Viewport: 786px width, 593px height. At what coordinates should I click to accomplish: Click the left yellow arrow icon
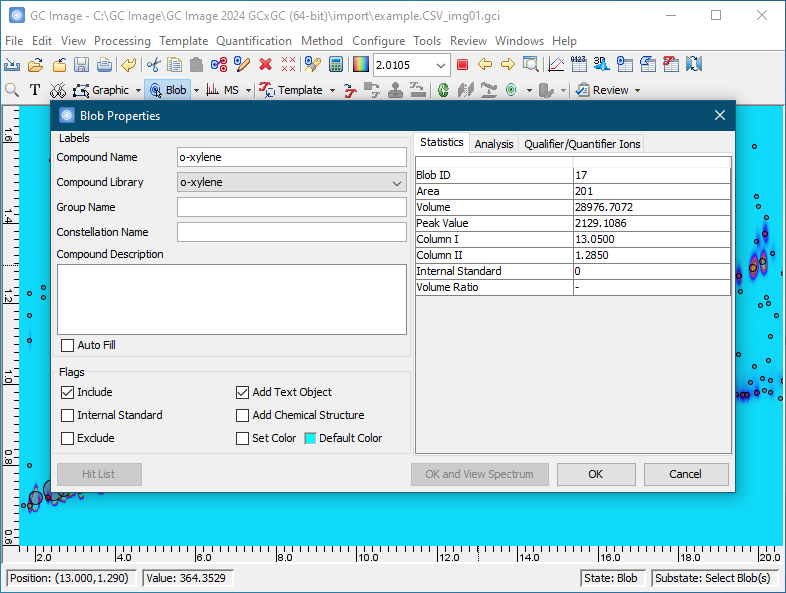[485, 65]
